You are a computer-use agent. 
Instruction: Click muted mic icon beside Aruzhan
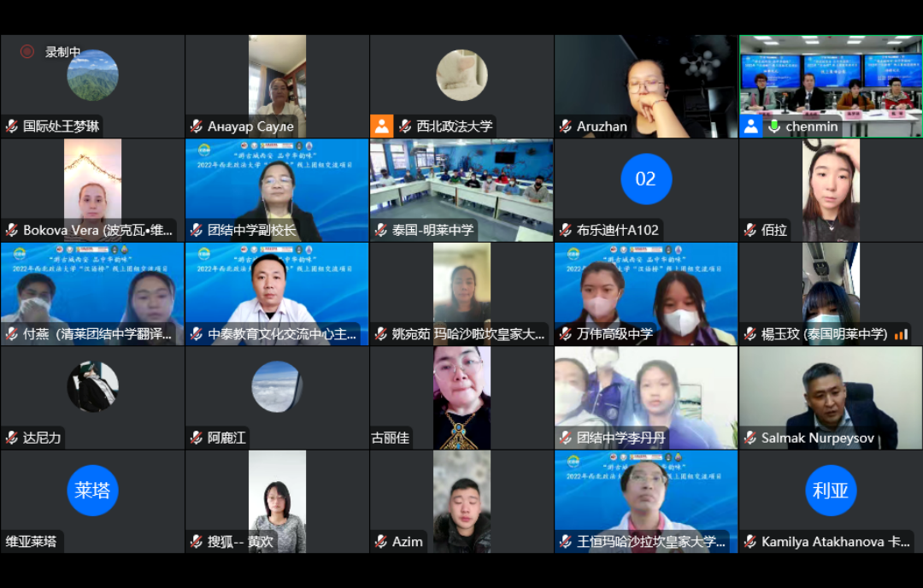point(566,126)
